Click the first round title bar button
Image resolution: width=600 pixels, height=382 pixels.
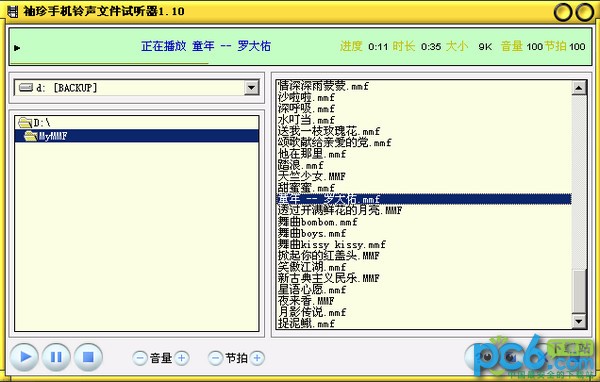563,13
